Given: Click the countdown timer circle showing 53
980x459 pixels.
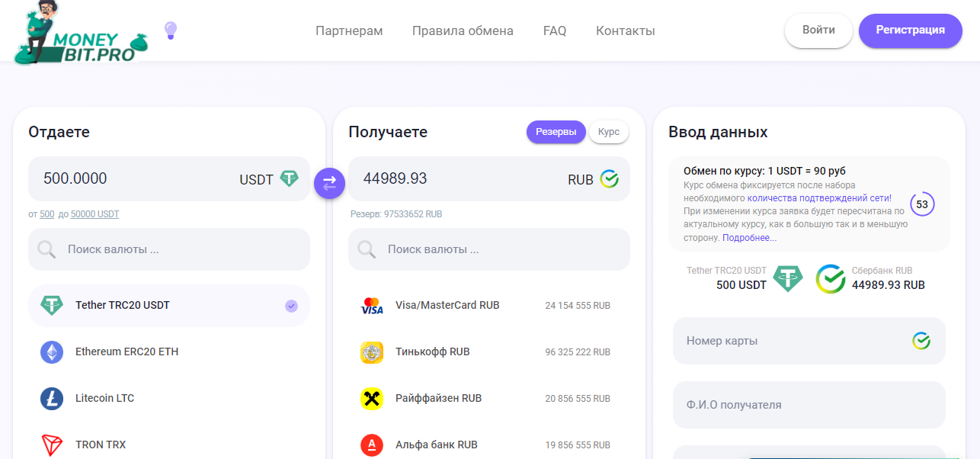Looking at the screenshot, I should click(922, 204).
